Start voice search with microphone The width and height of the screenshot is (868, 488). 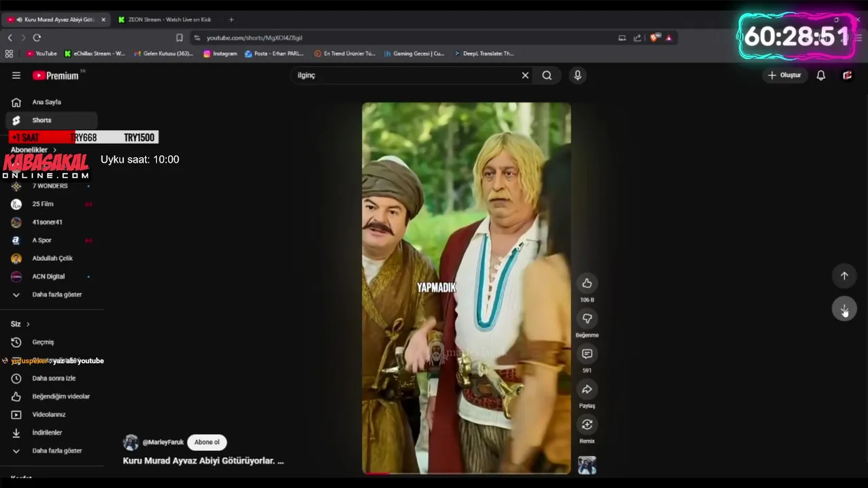(577, 75)
